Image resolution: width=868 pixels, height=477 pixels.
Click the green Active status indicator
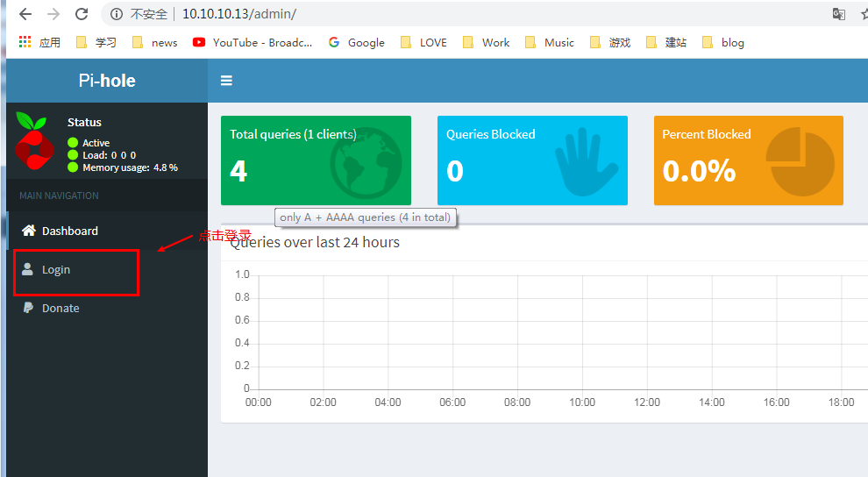pyautogui.click(x=73, y=143)
